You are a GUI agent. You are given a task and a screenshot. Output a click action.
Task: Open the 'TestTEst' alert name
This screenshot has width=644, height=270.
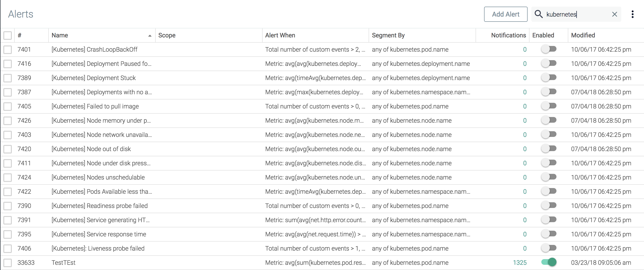pyautogui.click(x=63, y=262)
